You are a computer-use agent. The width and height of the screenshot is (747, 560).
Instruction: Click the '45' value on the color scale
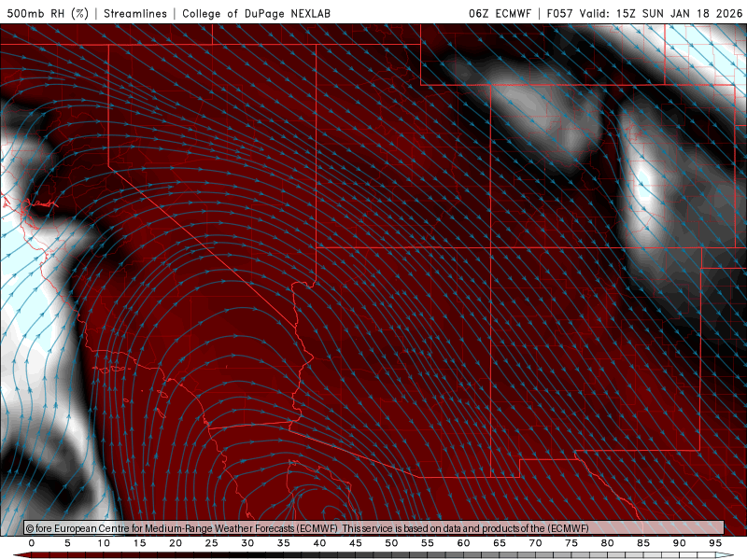(x=356, y=543)
